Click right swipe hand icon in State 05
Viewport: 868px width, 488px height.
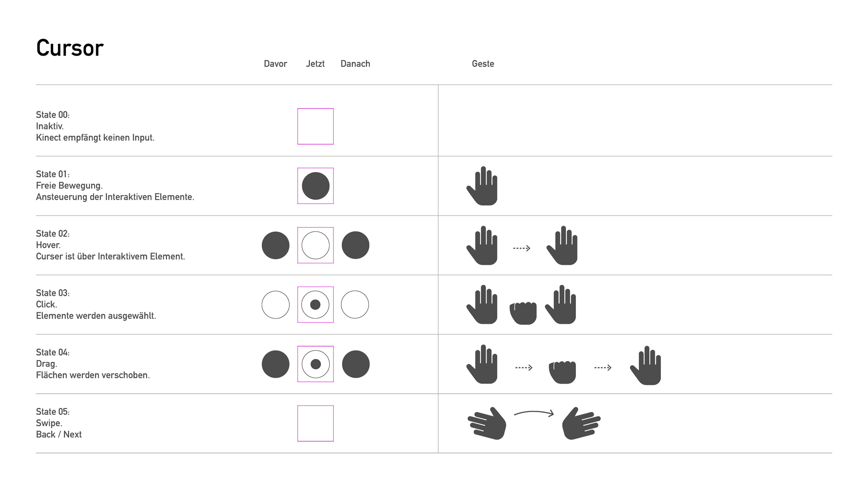tap(581, 423)
